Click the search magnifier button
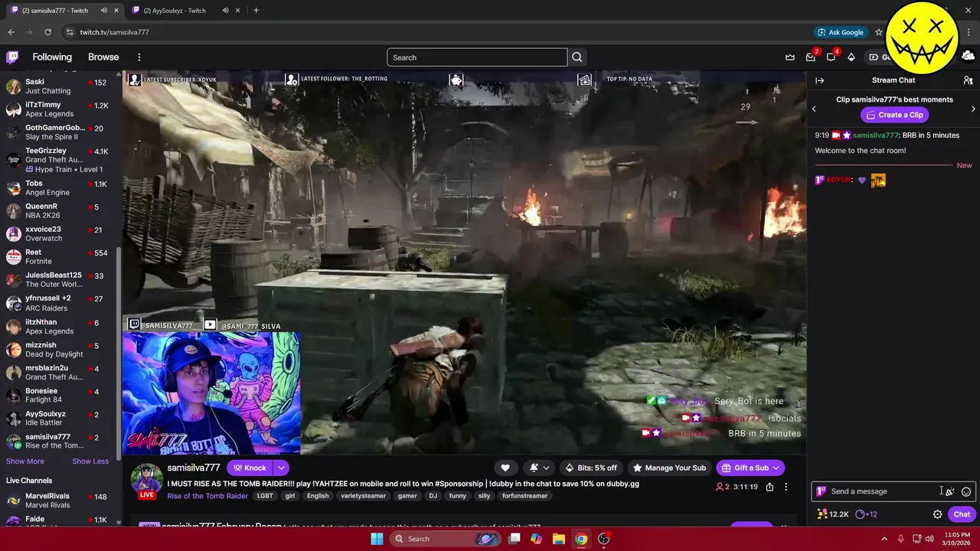This screenshot has height=551, width=980. tap(577, 57)
